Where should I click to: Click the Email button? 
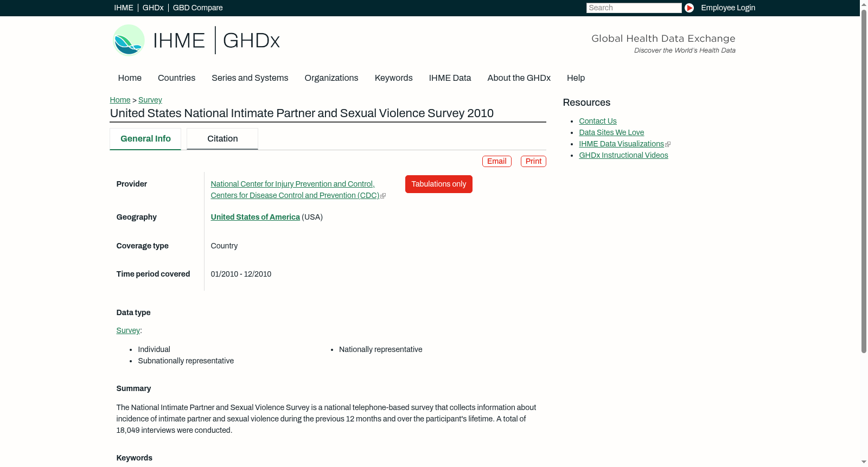click(x=497, y=161)
